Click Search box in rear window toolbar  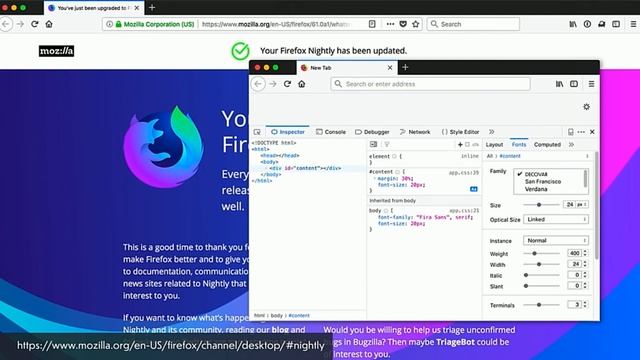point(473,24)
